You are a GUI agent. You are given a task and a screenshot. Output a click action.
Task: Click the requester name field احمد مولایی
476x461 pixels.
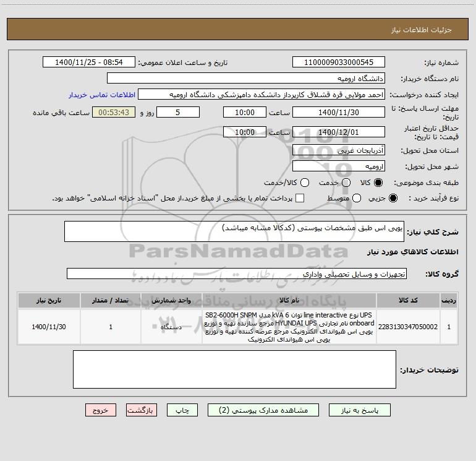coord(261,95)
